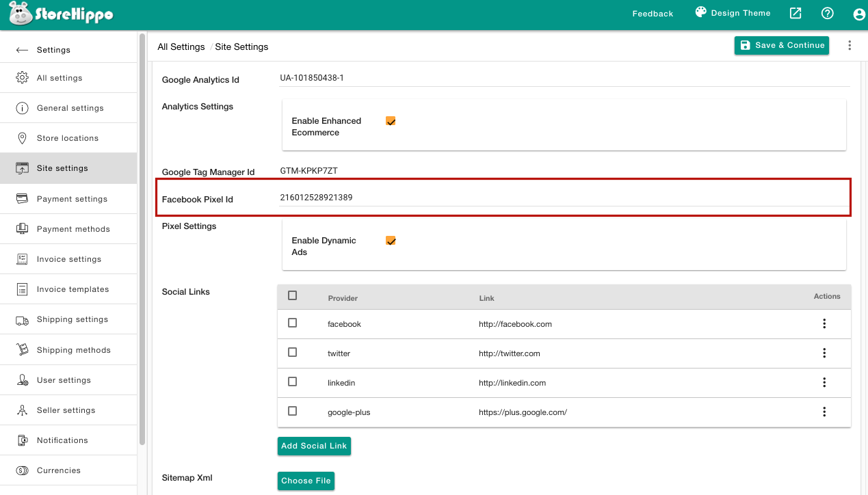Click the Invoice templates document icon
The width and height of the screenshot is (868, 495).
[23, 289]
